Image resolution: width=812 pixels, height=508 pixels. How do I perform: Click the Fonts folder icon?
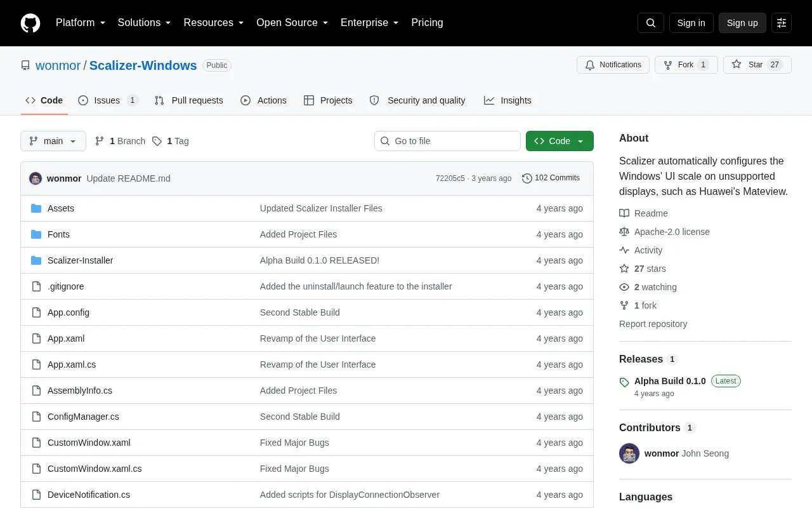36,234
